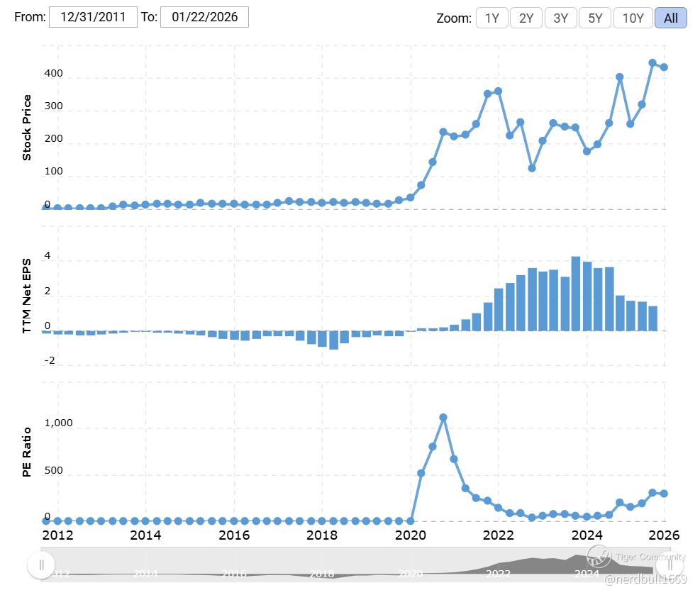This screenshot has height=595, width=700.
Task: Click the '1,000' PE axis label
Action: (x=58, y=423)
